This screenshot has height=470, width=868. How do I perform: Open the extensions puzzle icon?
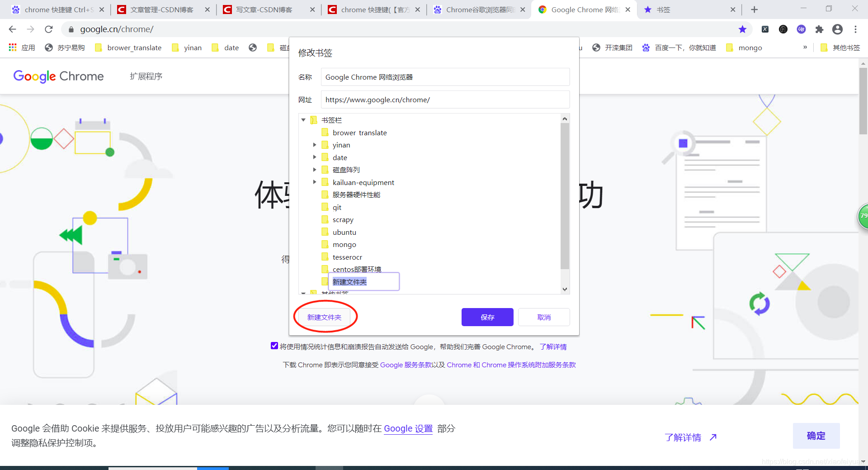[819, 29]
